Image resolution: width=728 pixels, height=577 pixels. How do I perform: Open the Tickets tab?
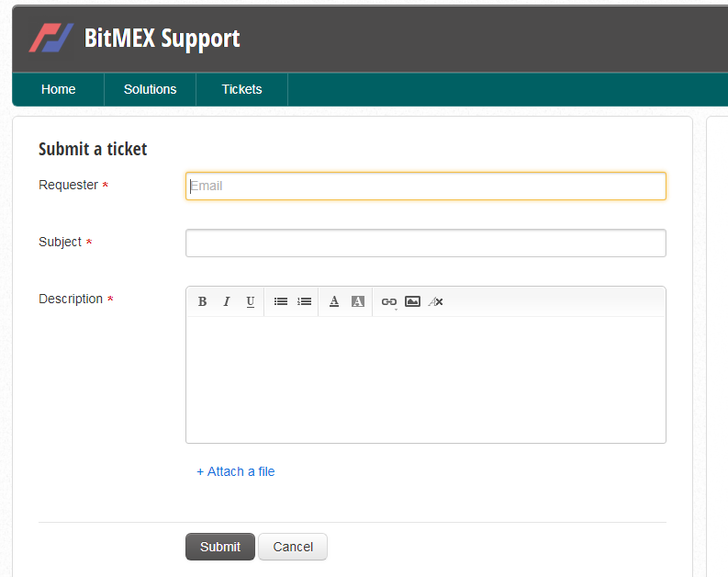[241, 89]
